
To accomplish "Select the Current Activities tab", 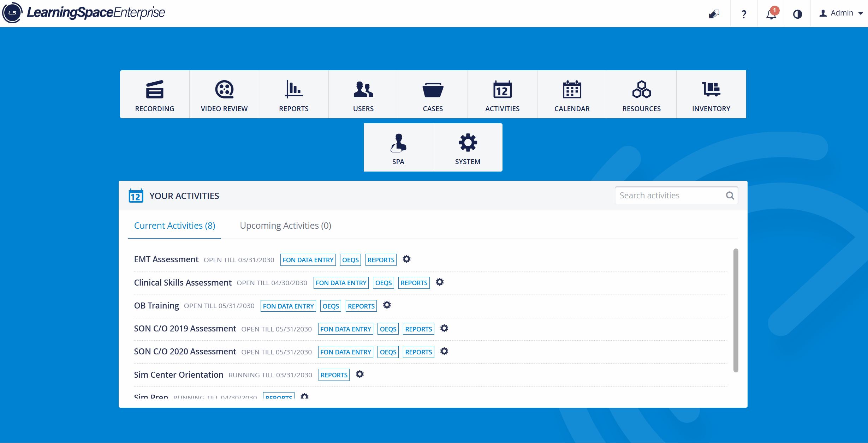I will (x=174, y=226).
